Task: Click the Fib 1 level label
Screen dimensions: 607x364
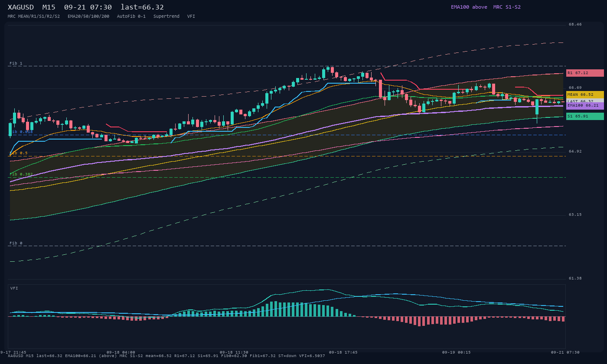Action: coord(16,63)
